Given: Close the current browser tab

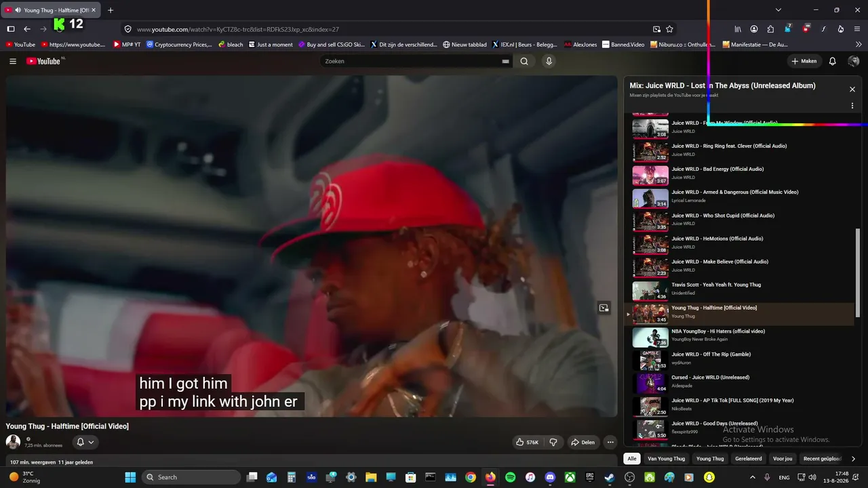Looking at the screenshot, I should point(94,10).
